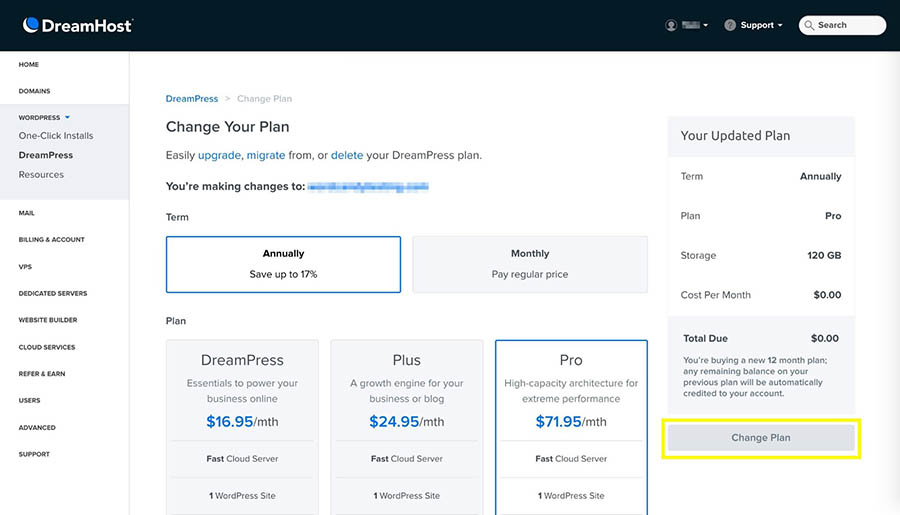
Task: Go to DreamPress breadcrumb link
Action: point(192,99)
